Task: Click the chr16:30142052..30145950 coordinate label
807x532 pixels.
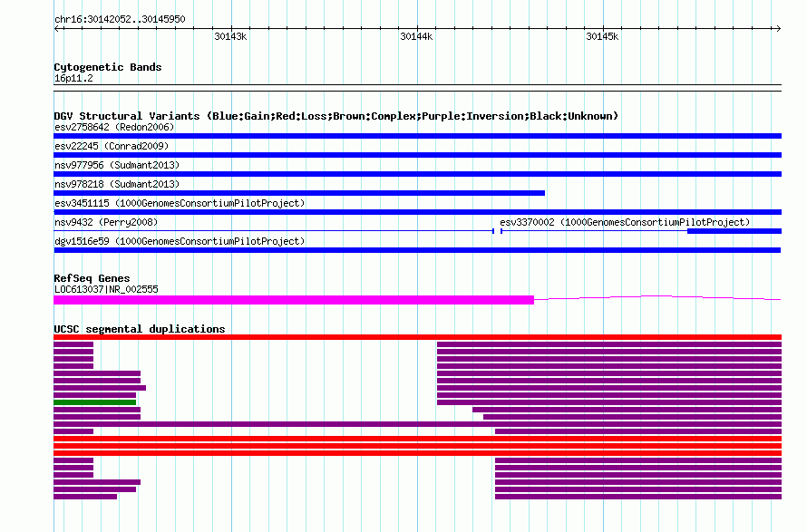Action: (120, 20)
